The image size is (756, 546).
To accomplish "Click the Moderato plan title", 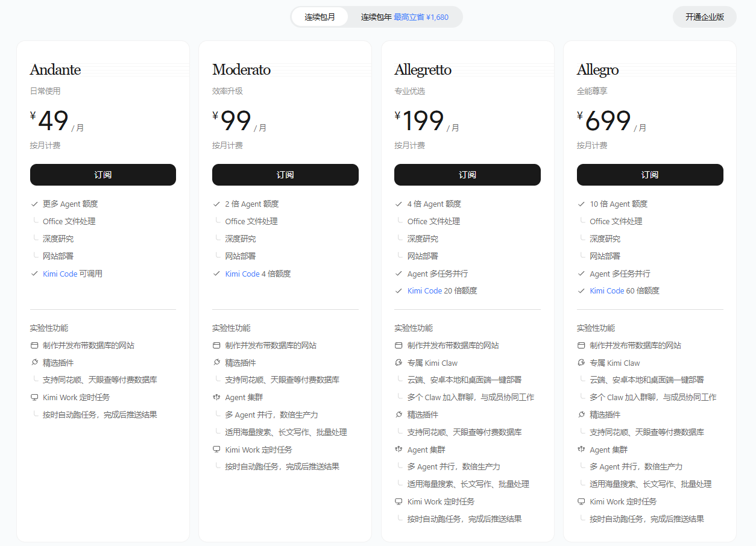I will pyautogui.click(x=241, y=70).
